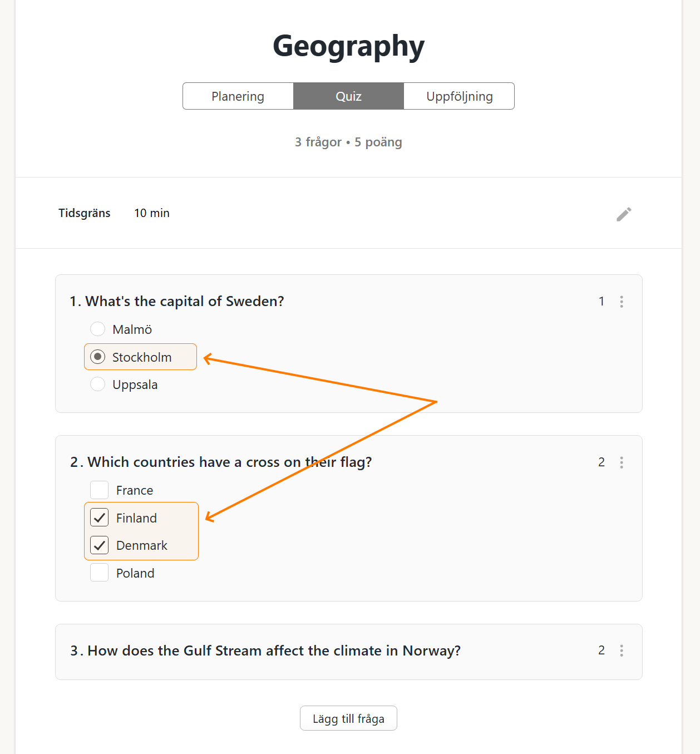Open three-dot menu for question 2
This screenshot has width=700, height=754.
tap(622, 462)
